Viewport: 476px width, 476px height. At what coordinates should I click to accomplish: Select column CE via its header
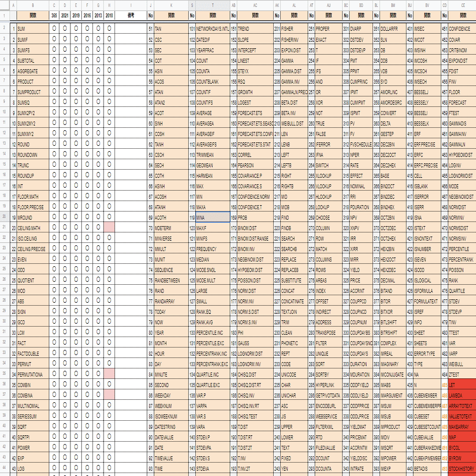(463, 5)
